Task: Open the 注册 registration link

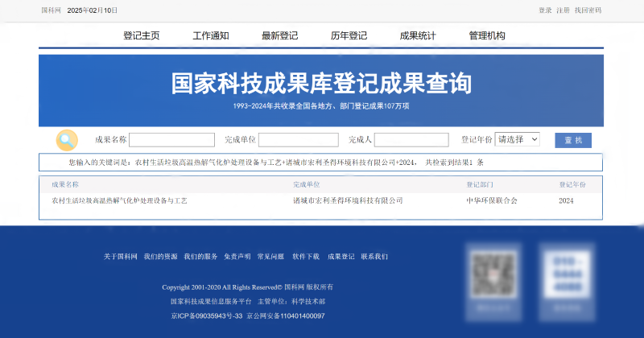Action: tap(563, 10)
